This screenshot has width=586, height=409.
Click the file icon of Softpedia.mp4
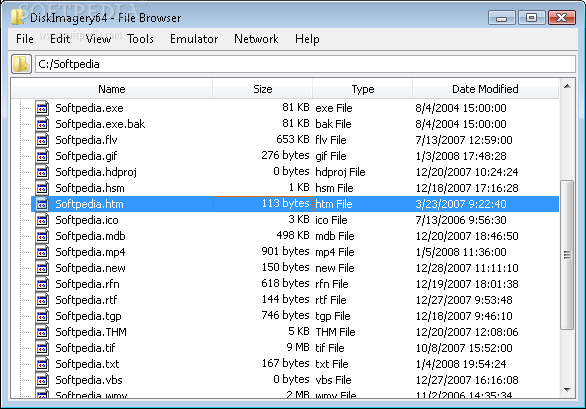coord(42,252)
